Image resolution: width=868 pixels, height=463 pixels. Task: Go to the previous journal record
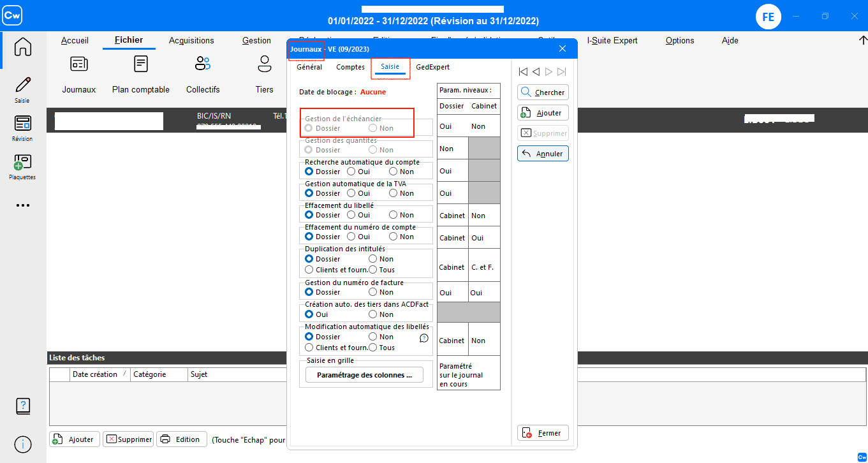click(x=536, y=71)
